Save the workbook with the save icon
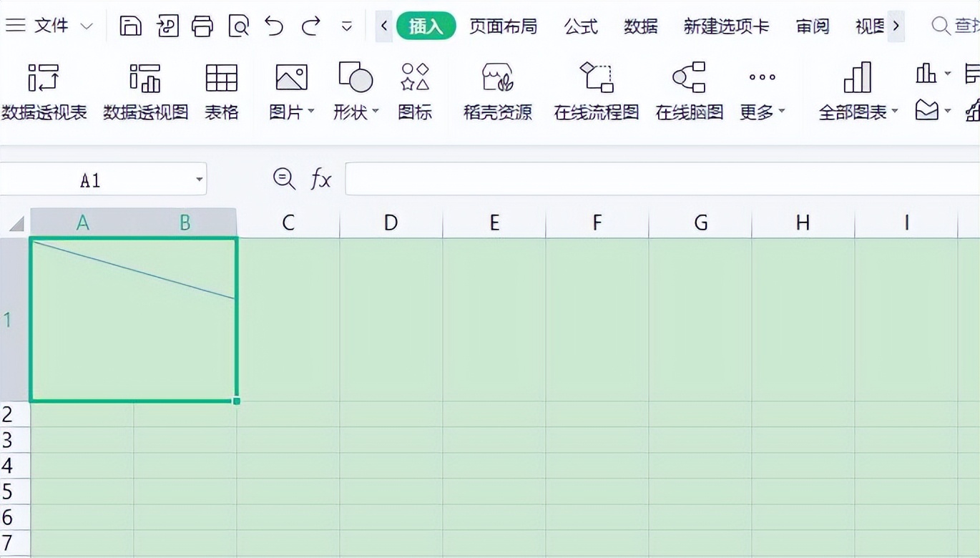This screenshot has width=980, height=558. pos(133,25)
